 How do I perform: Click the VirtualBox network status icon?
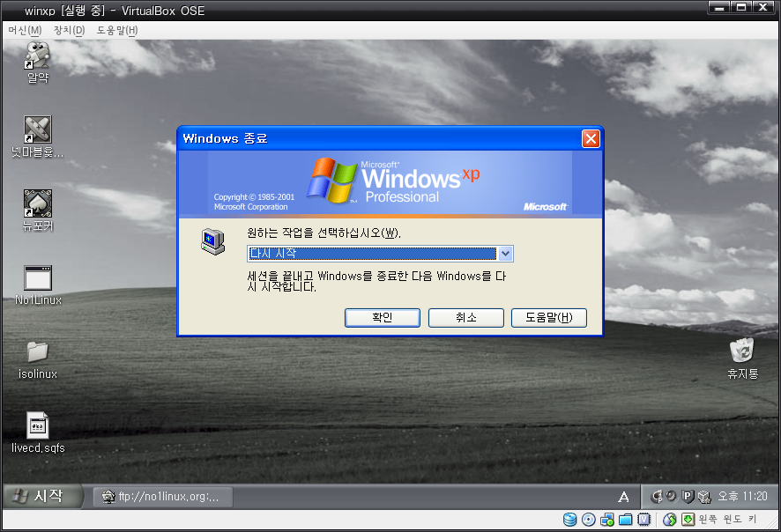click(607, 520)
